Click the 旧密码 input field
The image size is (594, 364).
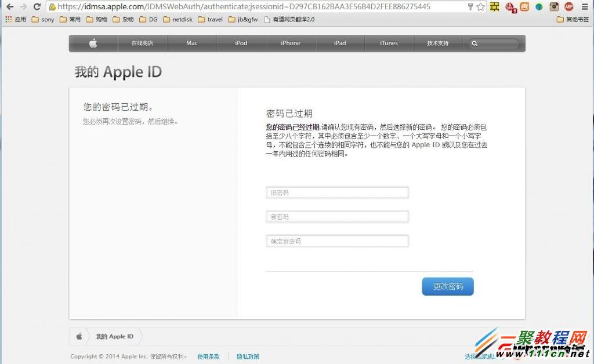(x=336, y=192)
